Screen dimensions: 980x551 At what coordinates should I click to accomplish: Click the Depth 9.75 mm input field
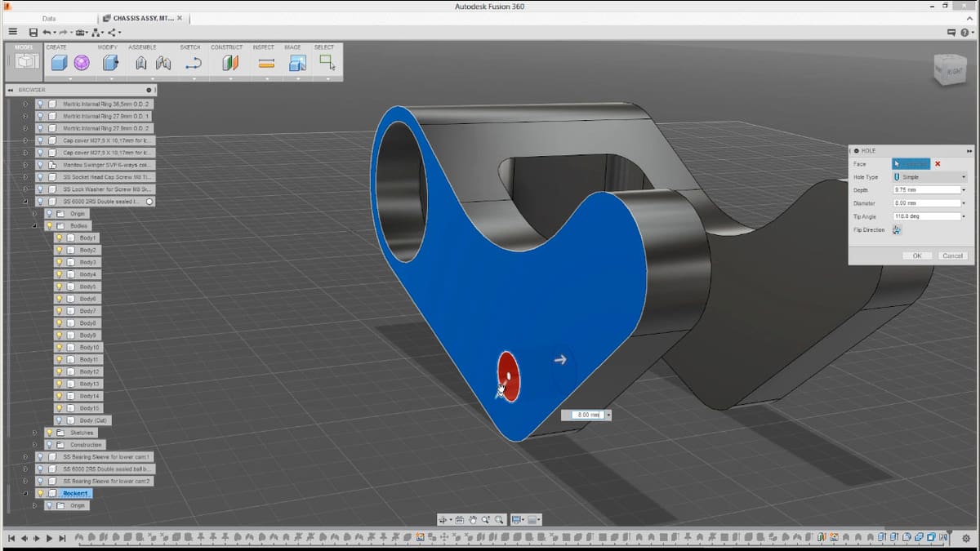click(927, 190)
